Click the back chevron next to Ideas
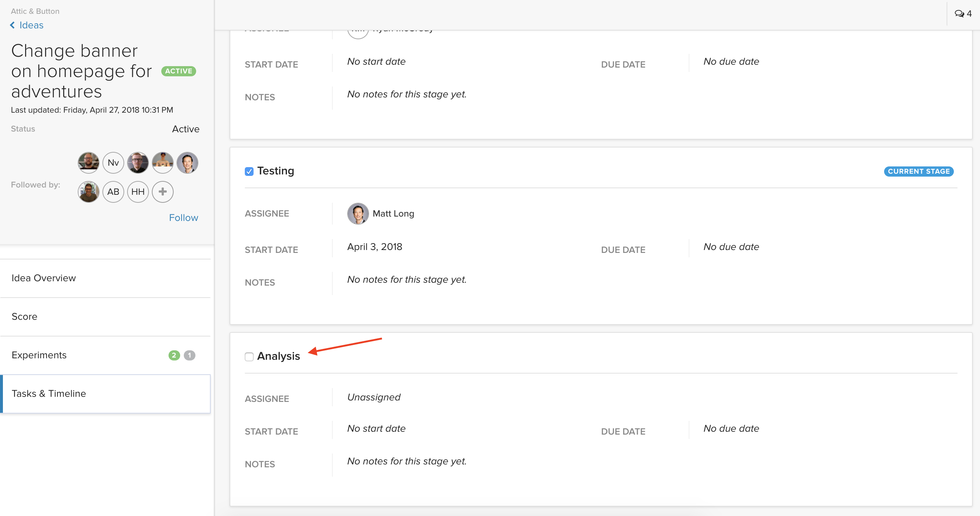This screenshot has width=980, height=516. (x=13, y=25)
